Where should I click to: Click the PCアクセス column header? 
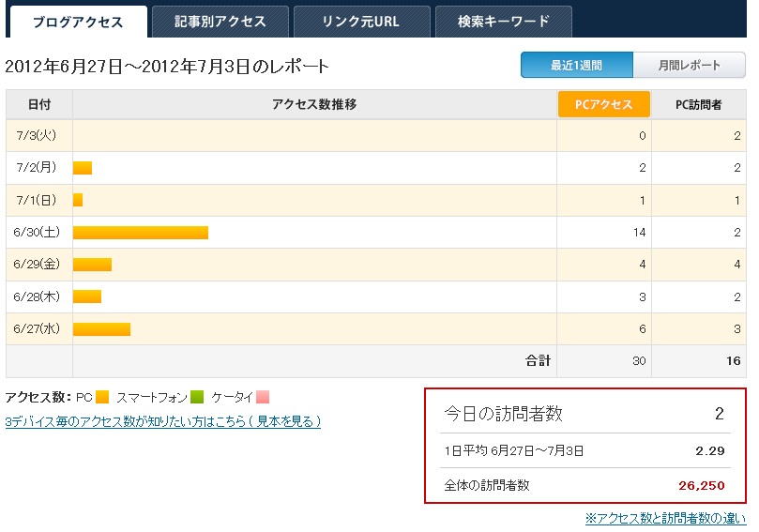point(603,104)
